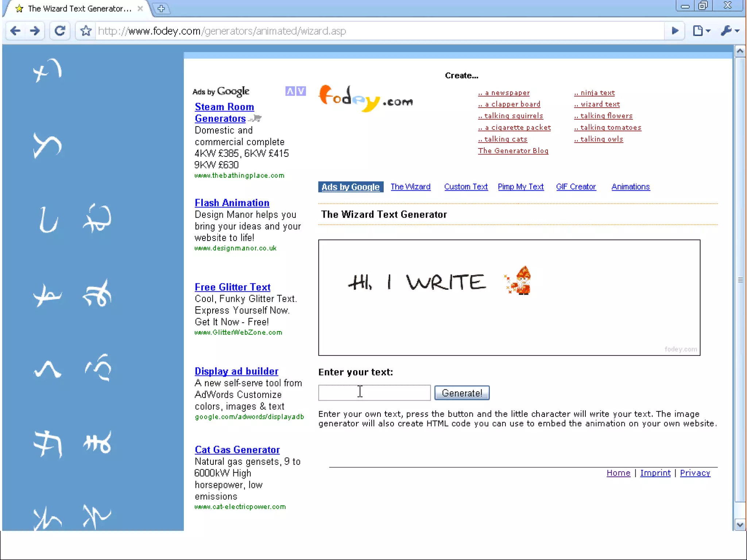Image resolution: width=747 pixels, height=560 pixels.
Task: Click the previous ads arrow icon
Action: pos(290,91)
